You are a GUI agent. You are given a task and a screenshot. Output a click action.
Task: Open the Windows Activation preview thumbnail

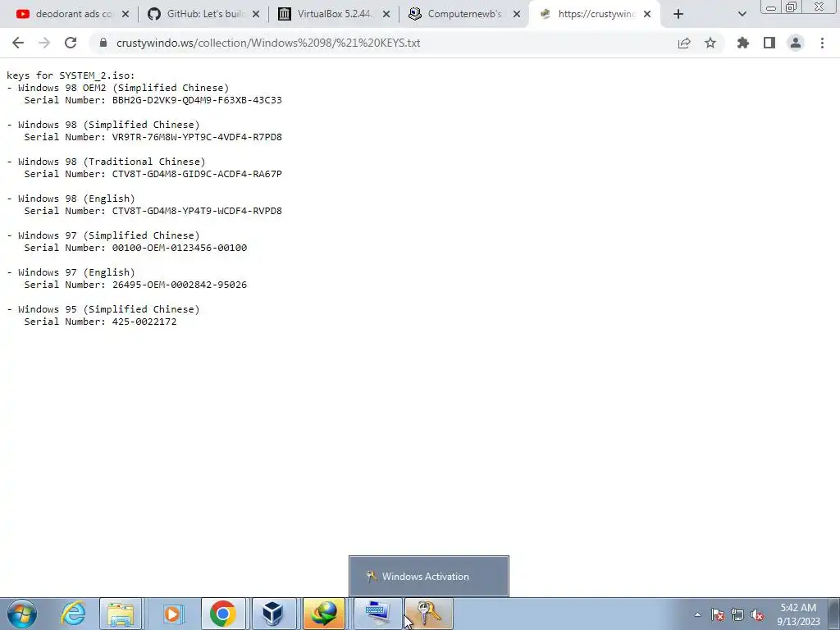(428, 576)
